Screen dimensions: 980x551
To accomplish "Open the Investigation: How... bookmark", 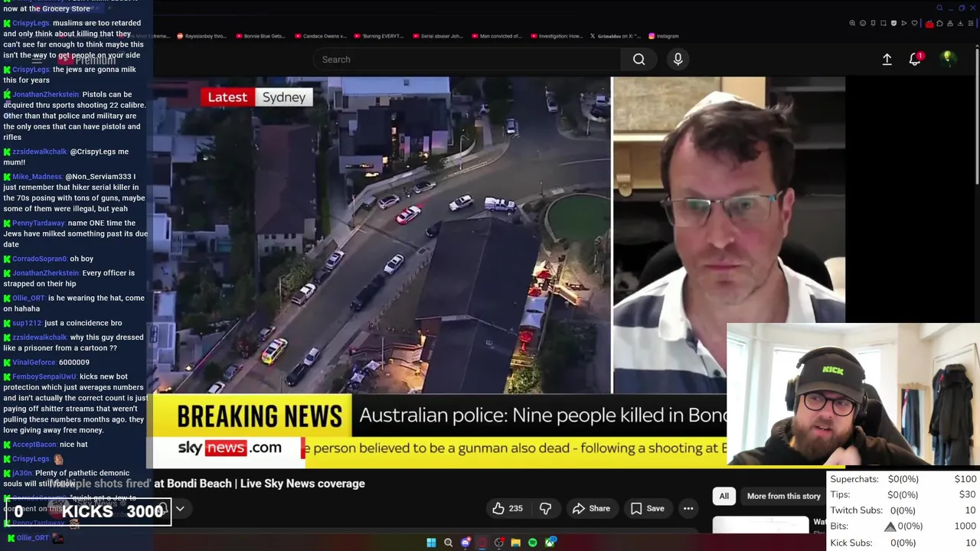I will [556, 36].
